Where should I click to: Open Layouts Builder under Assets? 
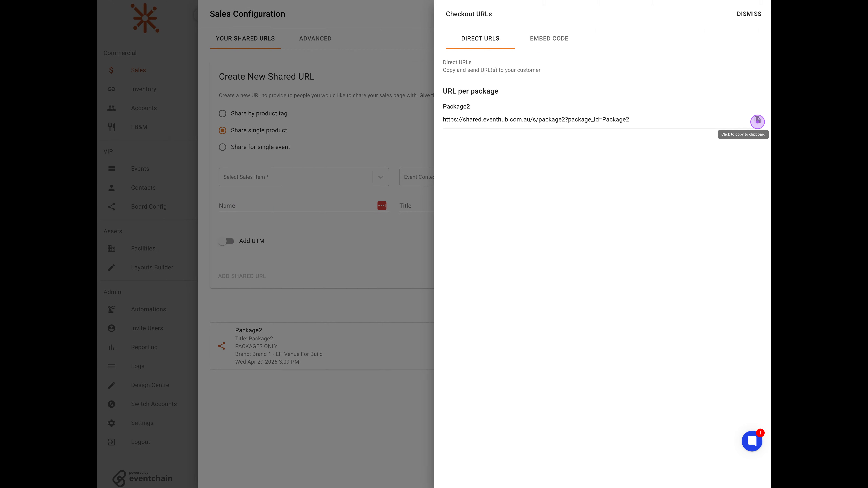click(x=152, y=267)
